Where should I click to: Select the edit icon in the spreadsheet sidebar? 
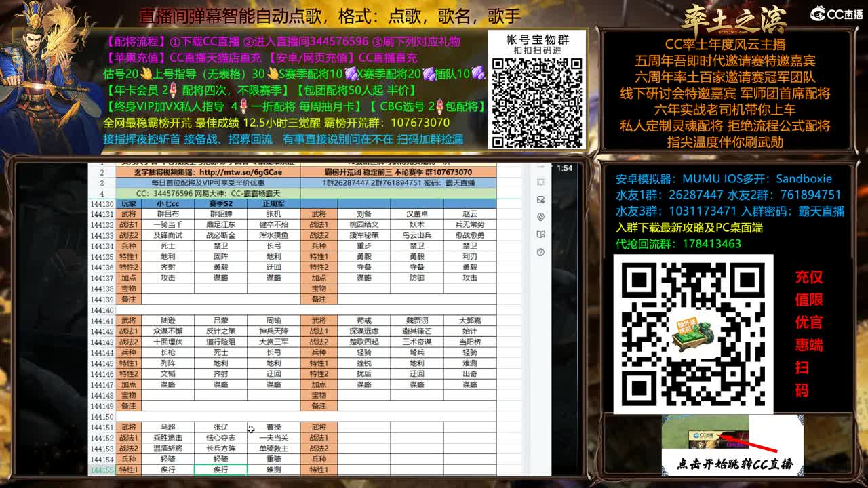(x=540, y=199)
